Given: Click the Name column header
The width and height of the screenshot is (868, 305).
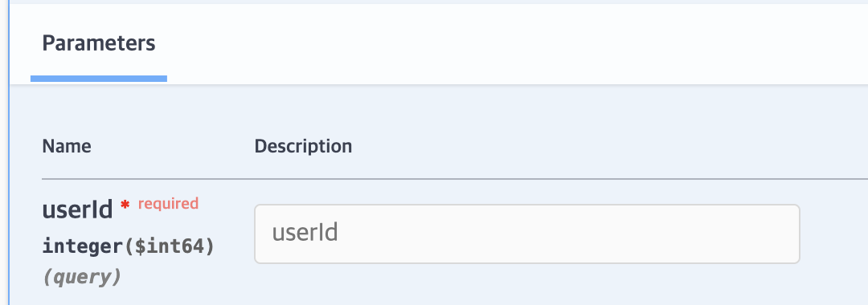Looking at the screenshot, I should pos(67,146).
